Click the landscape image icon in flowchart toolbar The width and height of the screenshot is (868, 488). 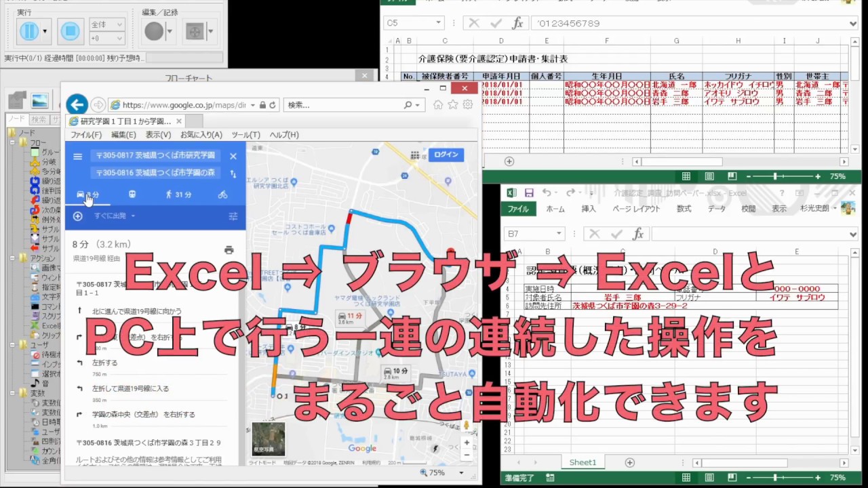(40, 101)
